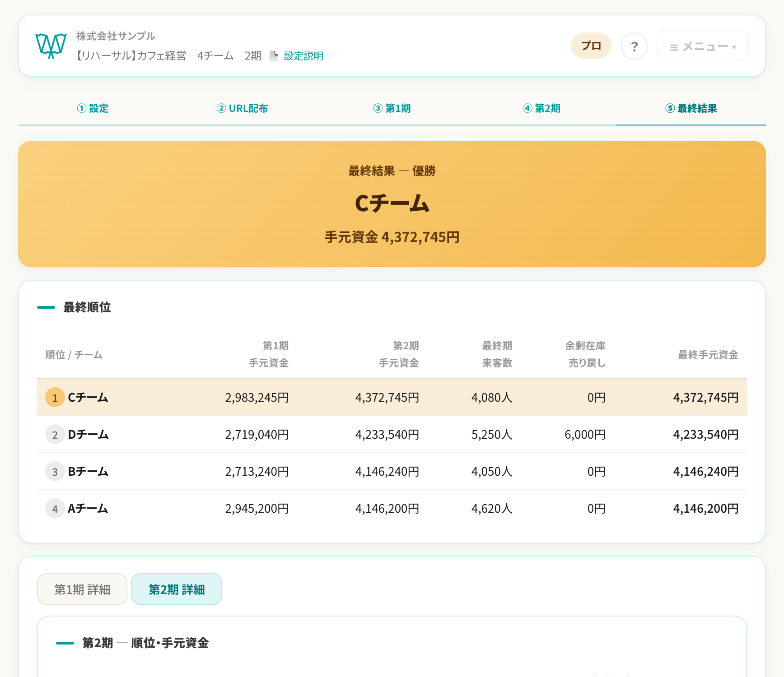Click rank 1 badge for Cチーム

point(55,397)
